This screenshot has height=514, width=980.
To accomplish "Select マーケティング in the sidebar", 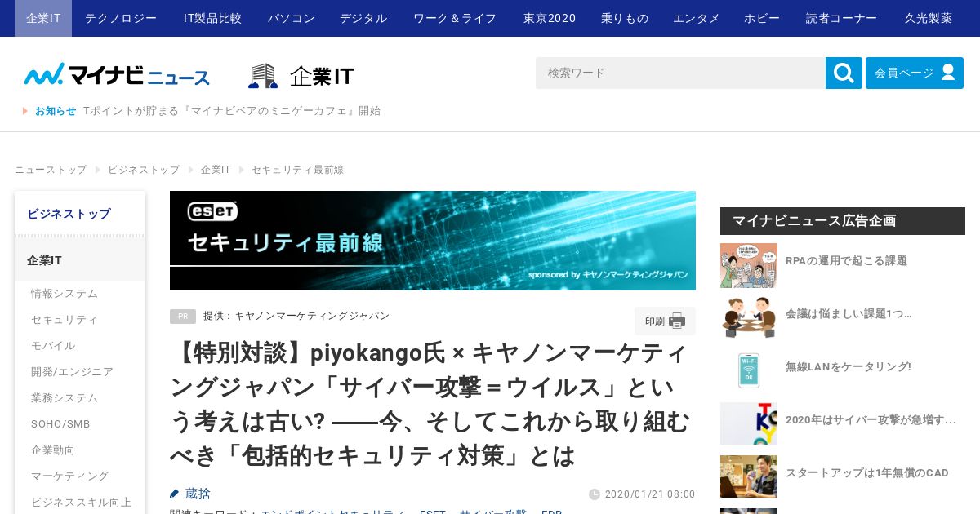I will pos(70,476).
